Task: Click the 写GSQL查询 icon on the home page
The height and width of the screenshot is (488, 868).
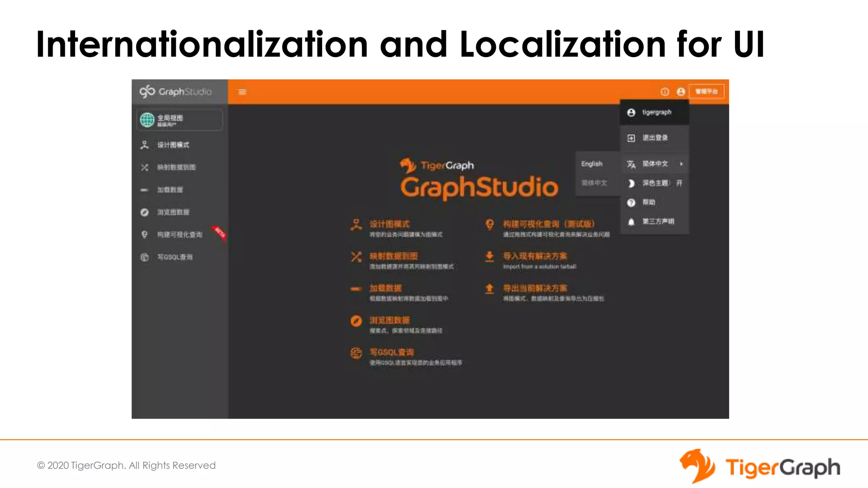Action: point(356,353)
